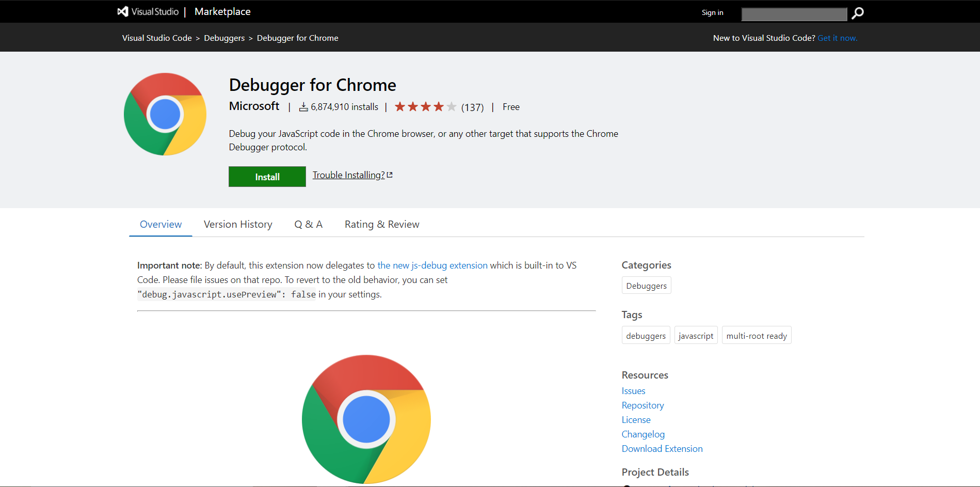Click the (137) review count
The height and width of the screenshot is (487, 980).
[472, 107]
